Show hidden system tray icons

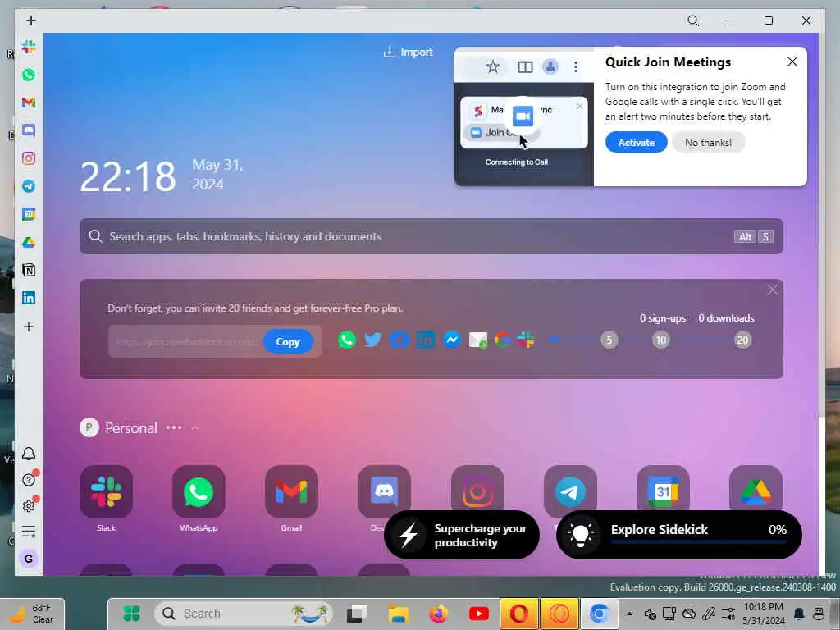[x=629, y=614]
